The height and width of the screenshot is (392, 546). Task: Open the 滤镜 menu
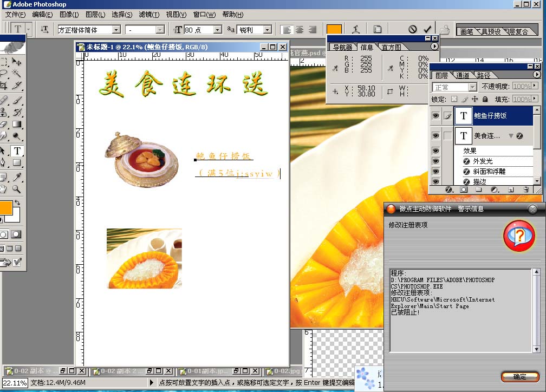tap(149, 15)
